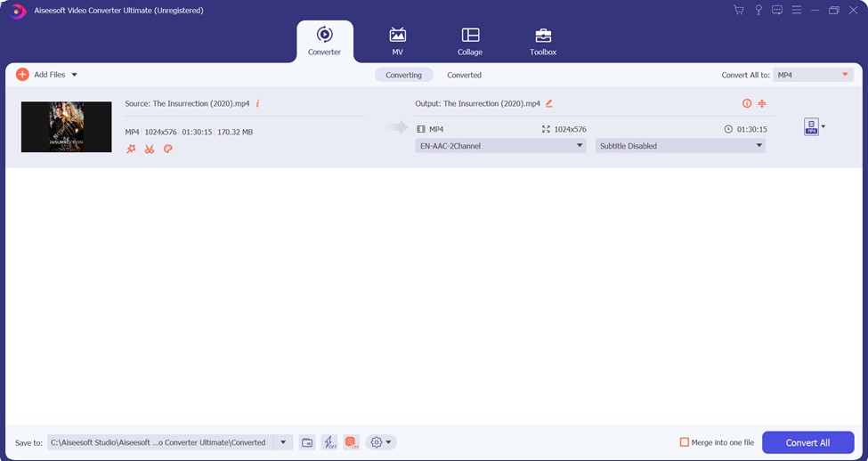Open the video enhance wand tool
868x461 pixels.
(131, 149)
